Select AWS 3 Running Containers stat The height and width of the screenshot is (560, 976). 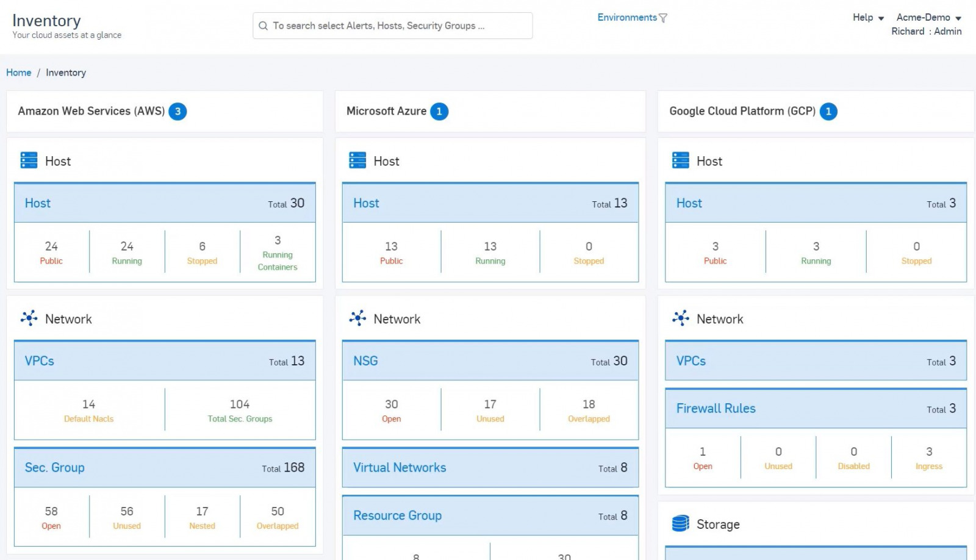tap(278, 253)
